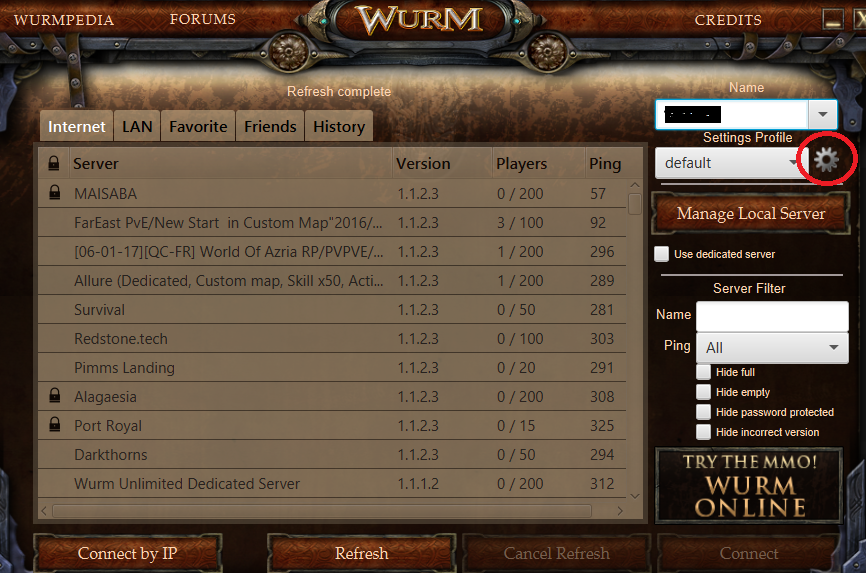866x573 pixels.
Task: Open the WURMPEDIA link
Action: coord(64,20)
